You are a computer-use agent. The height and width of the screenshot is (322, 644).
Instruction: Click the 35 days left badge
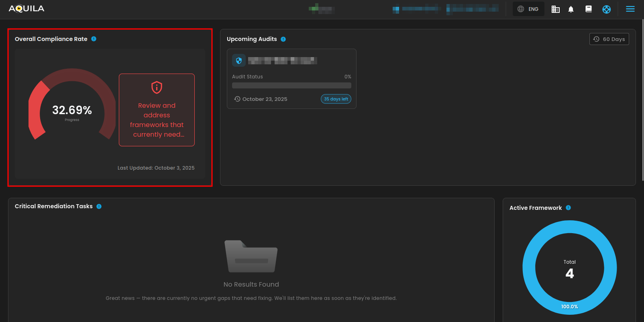click(x=336, y=99)
